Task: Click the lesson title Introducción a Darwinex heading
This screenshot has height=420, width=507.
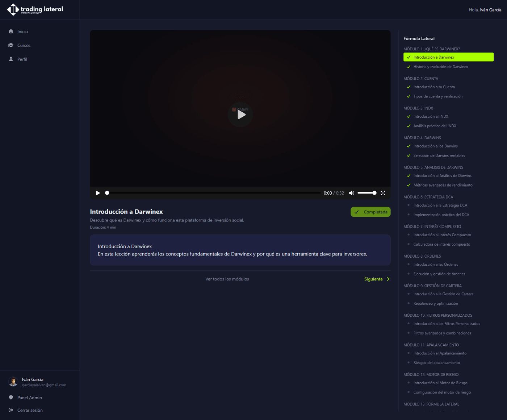Action: [126, 212]
